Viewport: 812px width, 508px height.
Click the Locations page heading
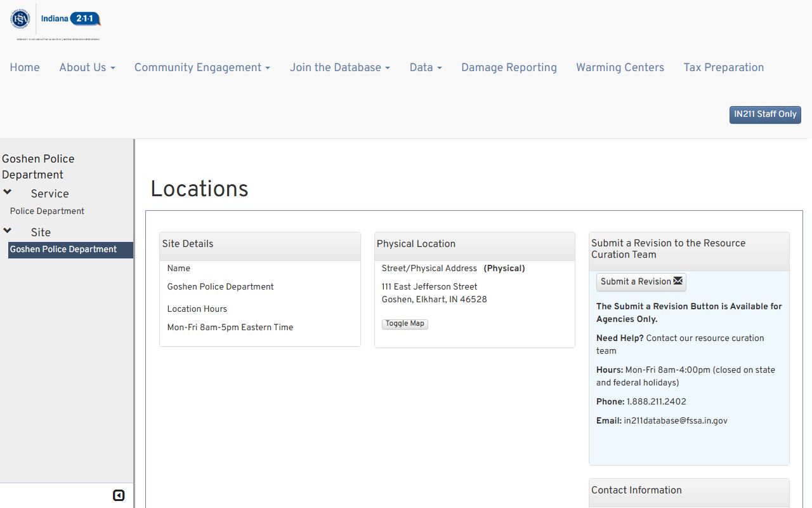click(x=199, y=189)
